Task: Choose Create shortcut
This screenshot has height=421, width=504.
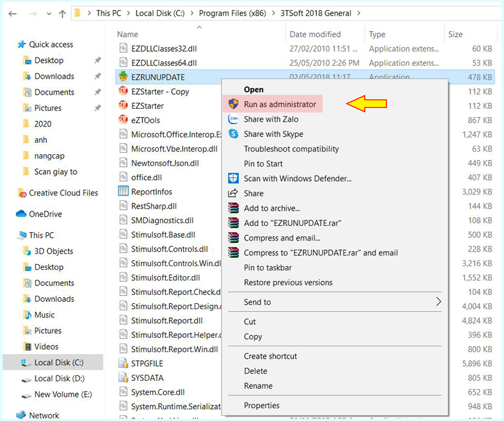Action: pos(270,356)
